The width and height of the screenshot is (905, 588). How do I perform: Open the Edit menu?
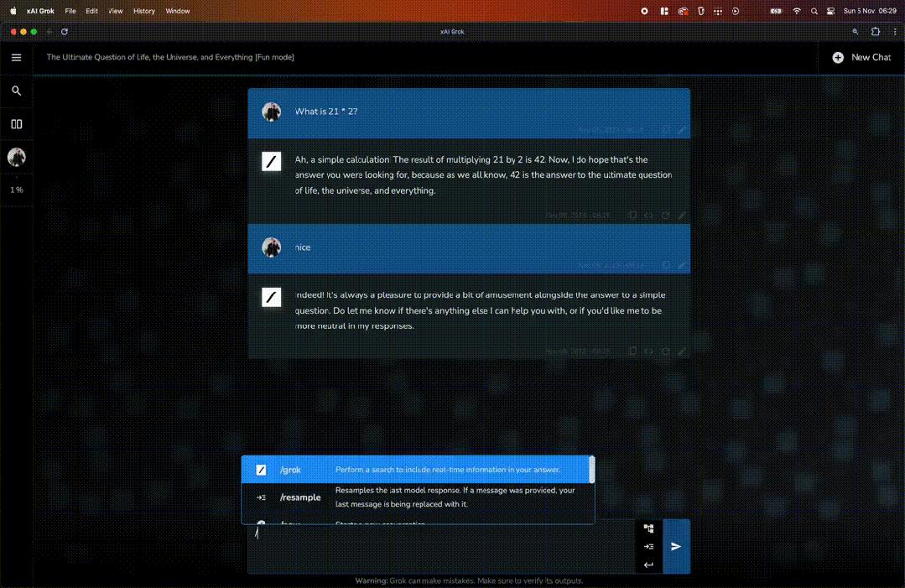(91, 11)
